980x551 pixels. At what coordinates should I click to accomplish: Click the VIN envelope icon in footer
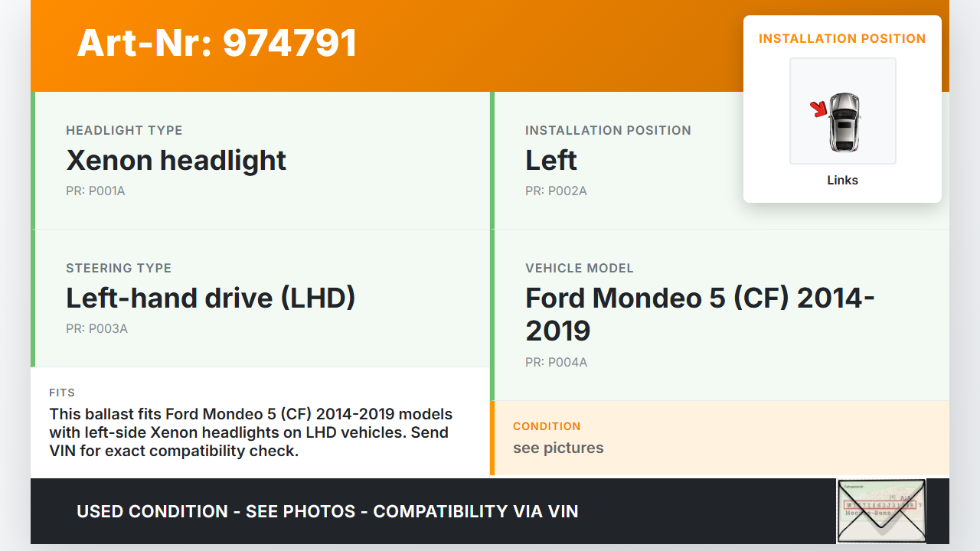point(880,510)
